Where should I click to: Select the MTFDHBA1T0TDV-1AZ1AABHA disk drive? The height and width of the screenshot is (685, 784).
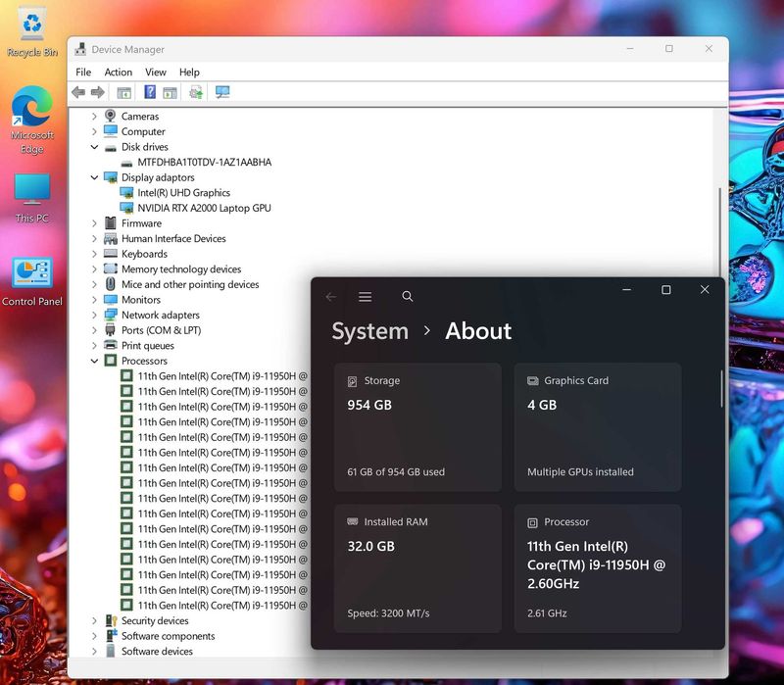[205, 162]
